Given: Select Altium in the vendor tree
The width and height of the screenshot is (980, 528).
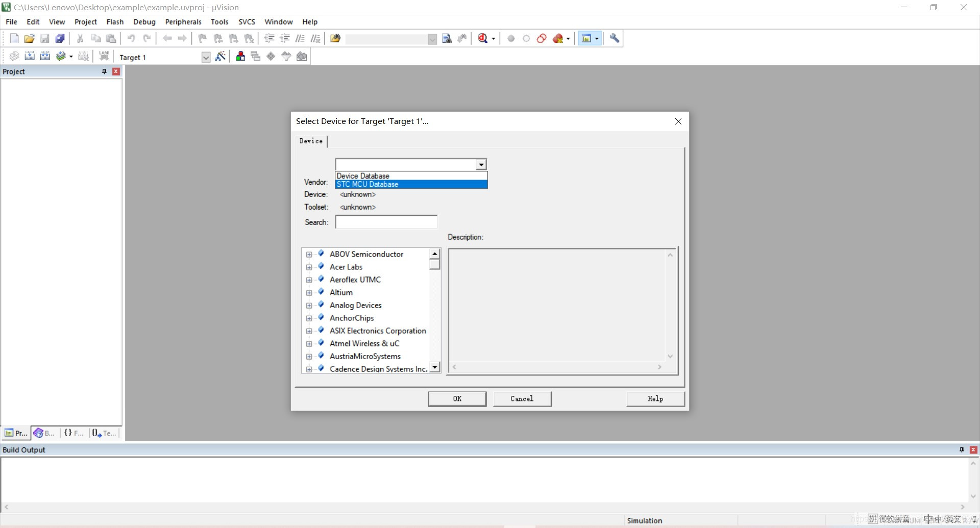Looking at the screenshot, I should pyautogui.click(x=341, y=292).
